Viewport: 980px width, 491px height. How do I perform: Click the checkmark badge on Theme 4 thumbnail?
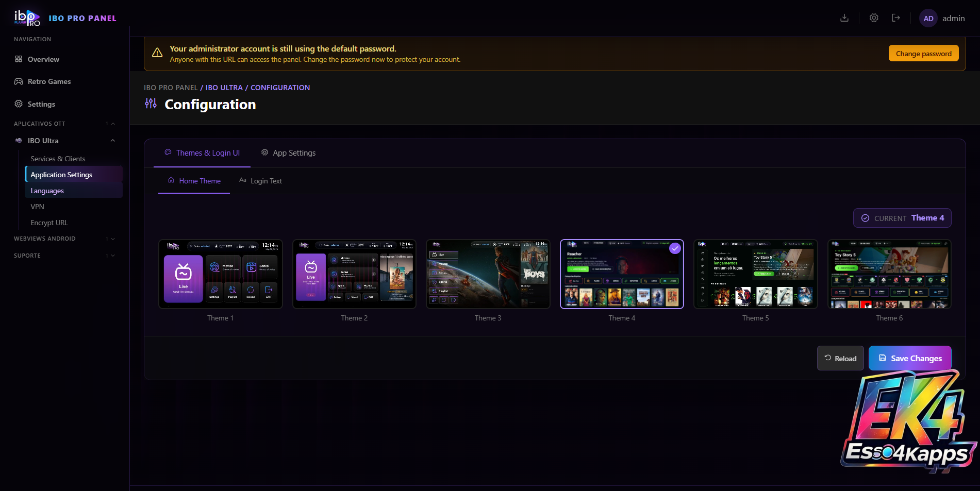pyautogui.click(x=675, y=248)
